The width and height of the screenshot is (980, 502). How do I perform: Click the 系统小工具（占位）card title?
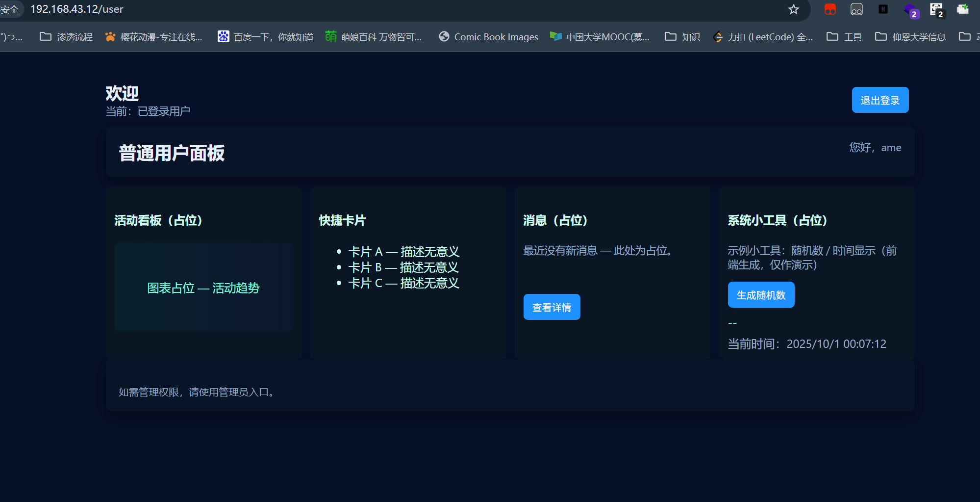778,220
